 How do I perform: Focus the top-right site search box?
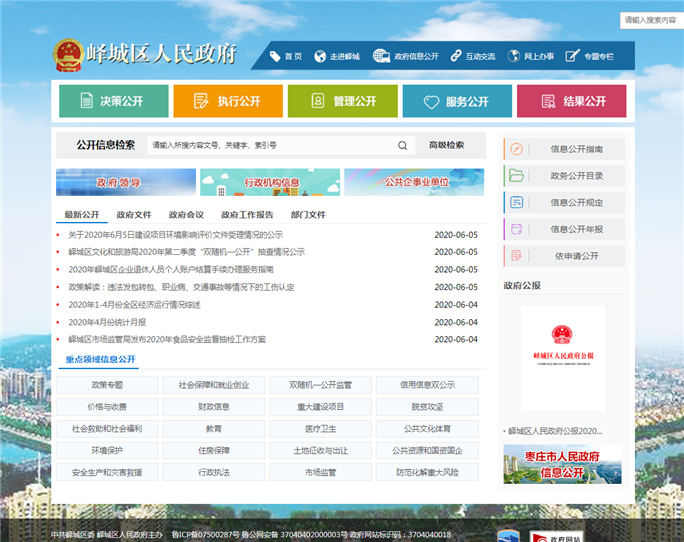coord(652,20)
